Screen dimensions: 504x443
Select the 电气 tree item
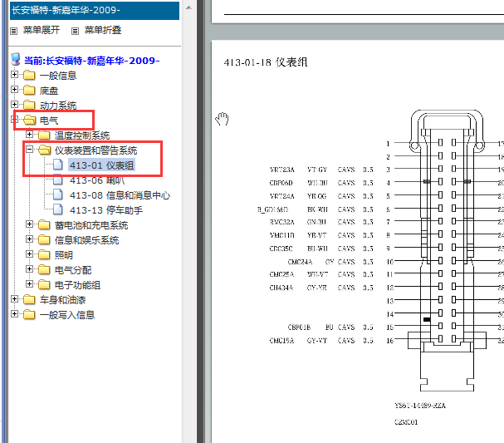(x=49, y=121)
